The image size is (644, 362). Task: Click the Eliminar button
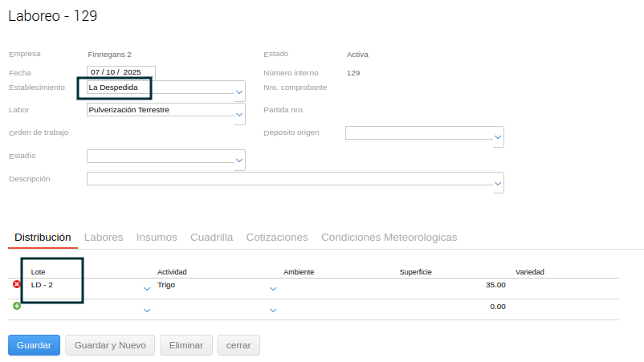coord(186,345)
